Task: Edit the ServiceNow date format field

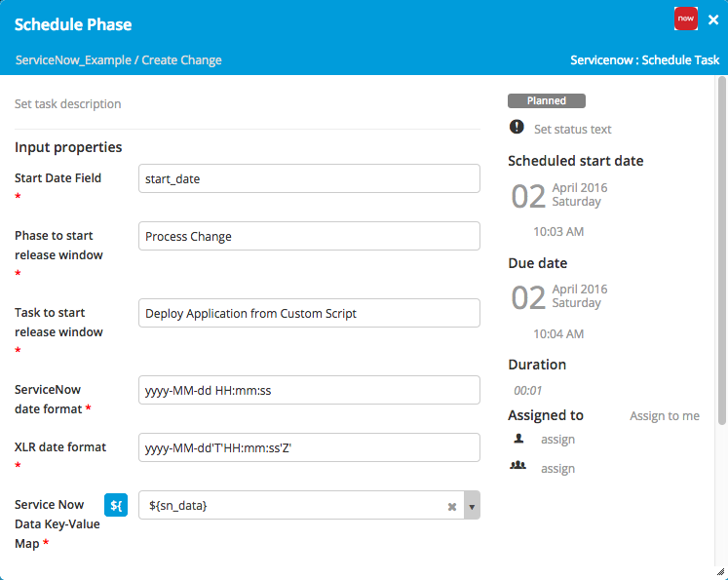Action: click(x=309, y=390)
